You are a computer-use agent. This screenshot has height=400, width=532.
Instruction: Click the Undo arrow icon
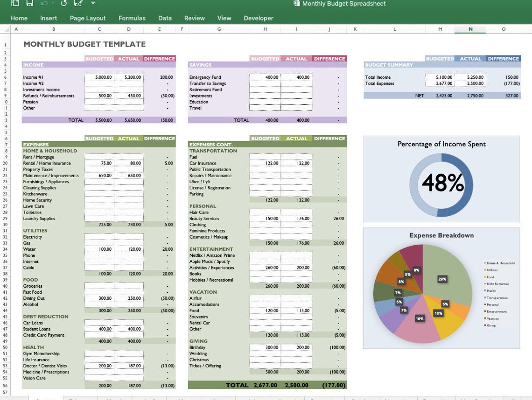[44, 3]
